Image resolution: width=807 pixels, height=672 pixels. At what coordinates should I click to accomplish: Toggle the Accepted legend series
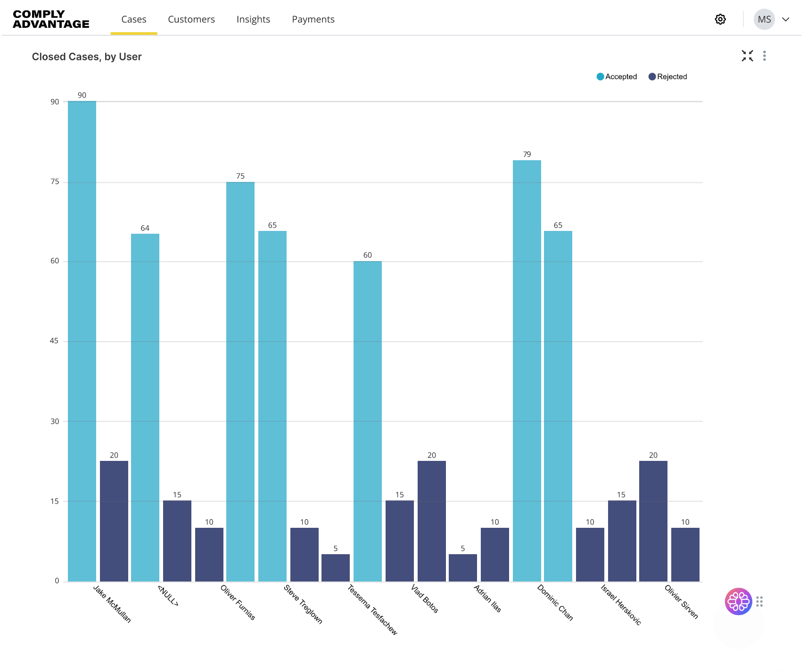(x=617, y=77)
